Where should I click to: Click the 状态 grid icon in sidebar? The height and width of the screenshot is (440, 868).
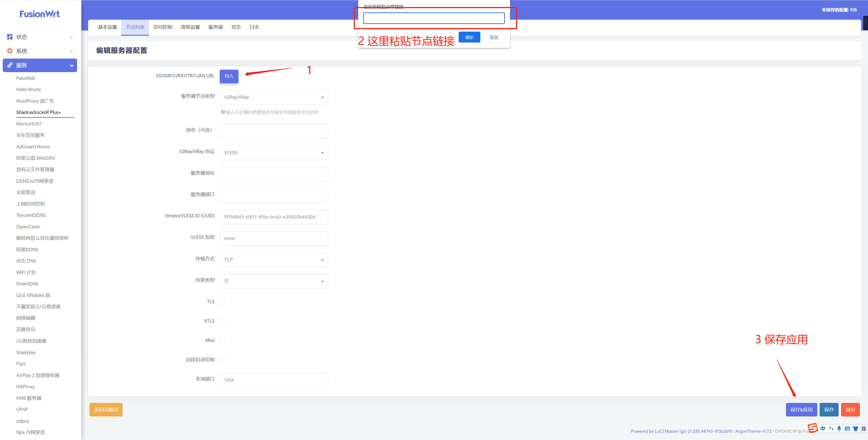pos(10,37)
